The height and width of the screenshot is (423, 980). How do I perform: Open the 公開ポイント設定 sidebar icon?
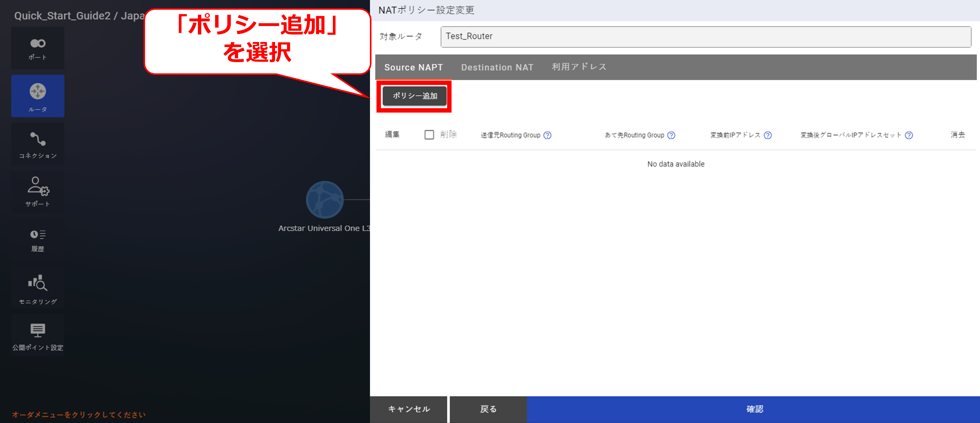[x=38, y=336]
